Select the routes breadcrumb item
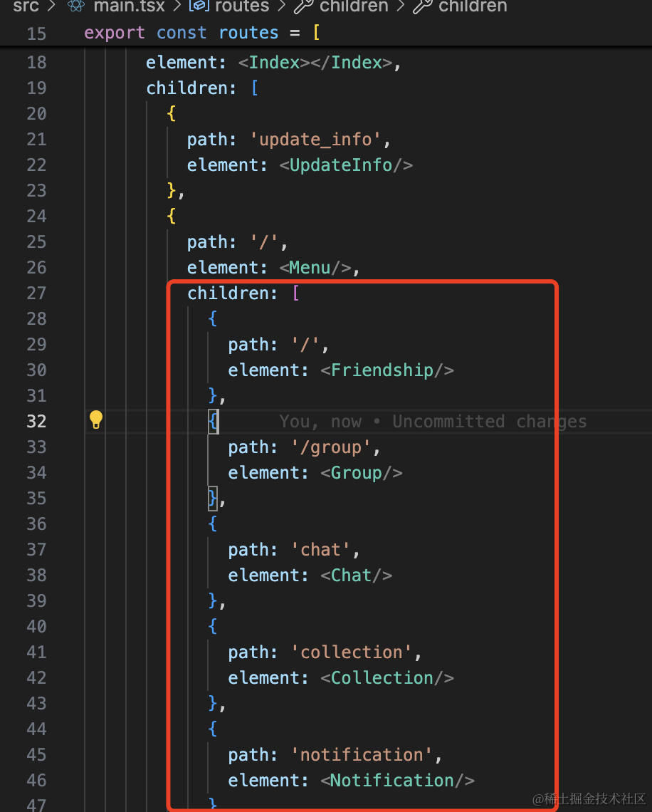The width and height of the screenshot is (652, 812). (242, 6)
